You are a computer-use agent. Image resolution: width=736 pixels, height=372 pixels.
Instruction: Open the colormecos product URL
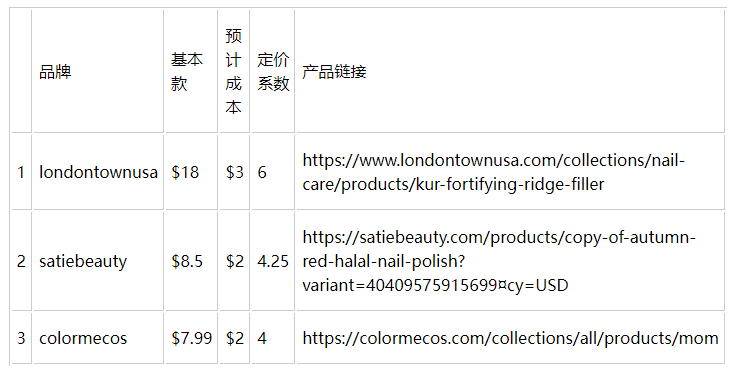[x=510, y=338]
